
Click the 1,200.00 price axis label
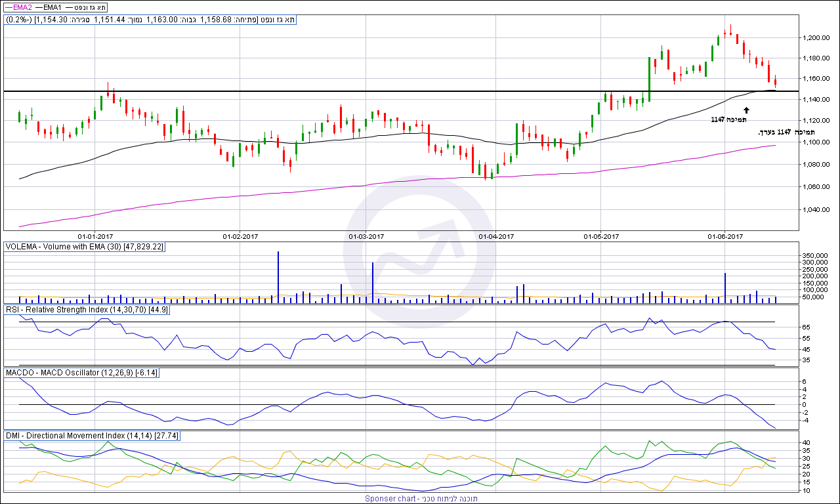click(x=817, y=37)
